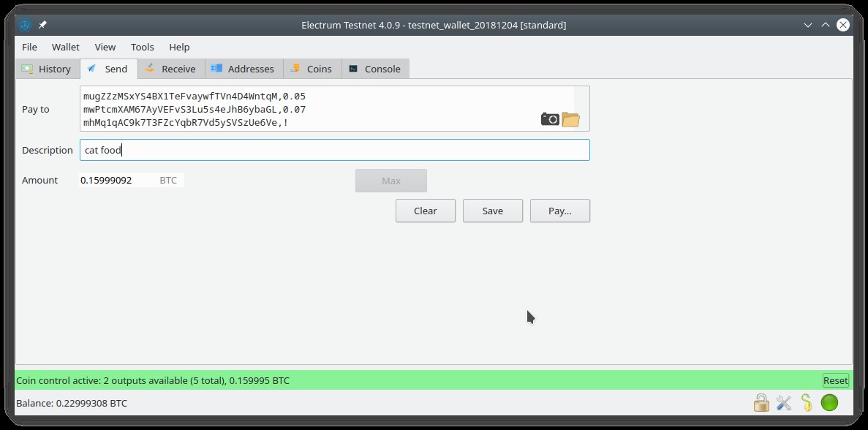Open the Wallet menu
868x430 pixels.
(66, 47)
